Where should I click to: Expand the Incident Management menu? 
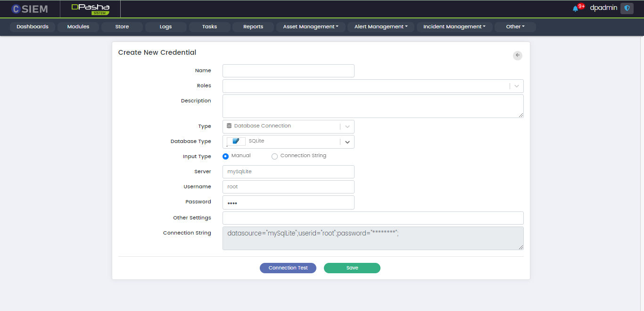point(454,27)
